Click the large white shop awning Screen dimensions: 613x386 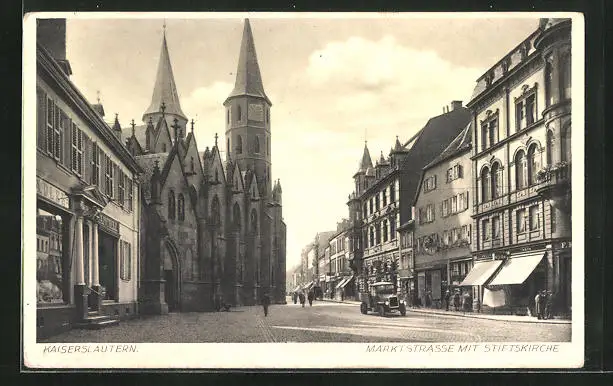pyautogui.click(x=516, y=269)
